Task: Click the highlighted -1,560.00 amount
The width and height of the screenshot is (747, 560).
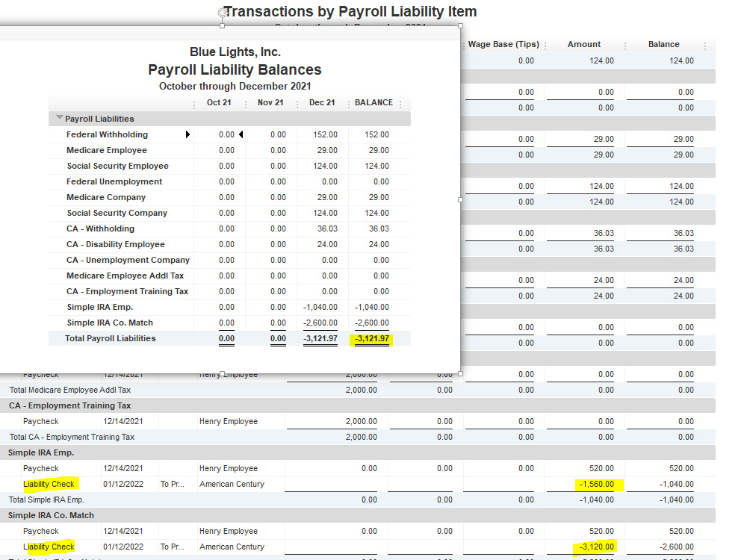Action: (x=596, y=485)
